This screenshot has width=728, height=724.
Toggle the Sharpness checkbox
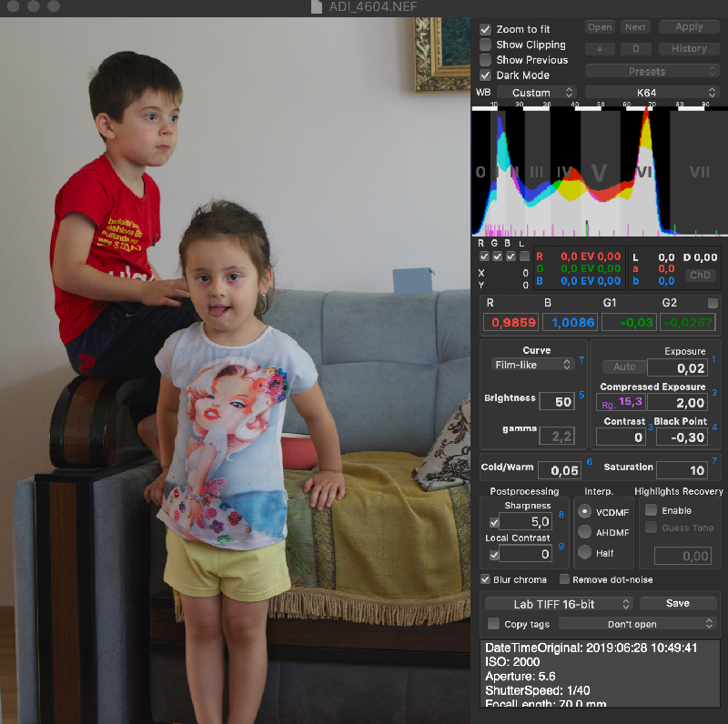click(x=494, y=523)
